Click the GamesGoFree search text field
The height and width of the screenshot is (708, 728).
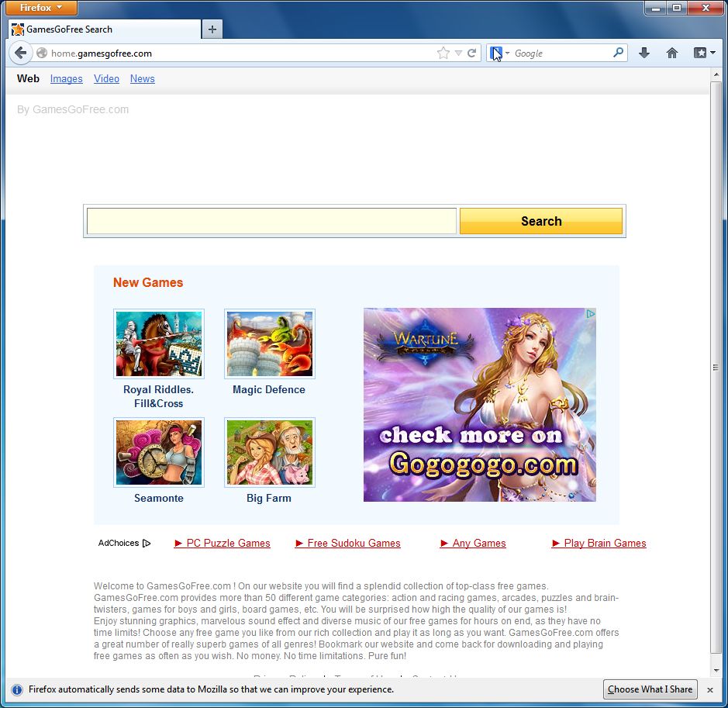click(x=271, y=221)
